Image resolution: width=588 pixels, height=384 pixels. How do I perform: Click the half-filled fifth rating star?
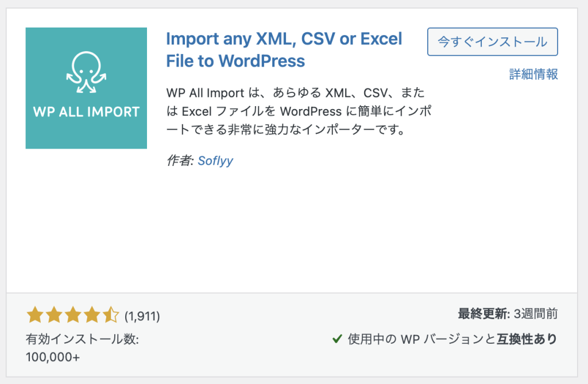click(x=110, y=315)
